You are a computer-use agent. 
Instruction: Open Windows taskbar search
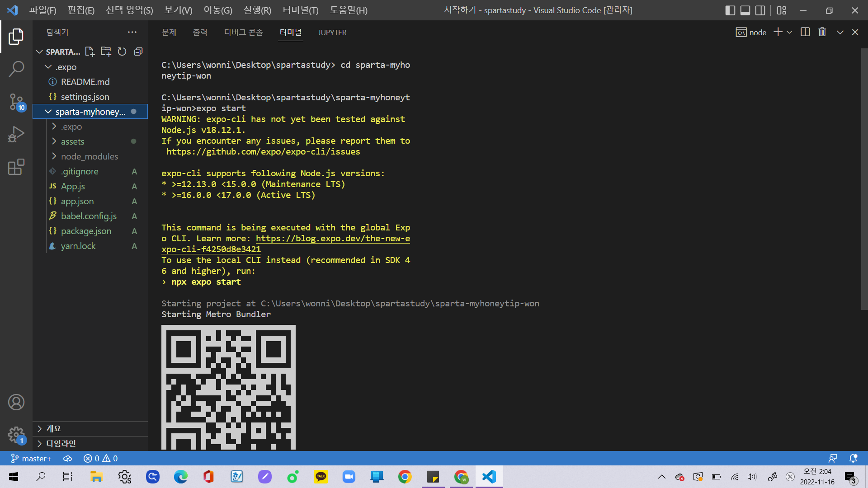coord(41,477)
